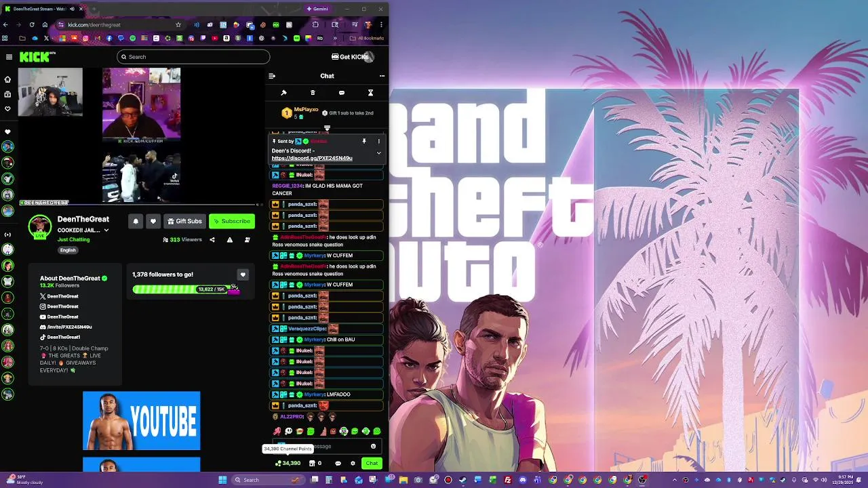
Task: Open the shop icon showing 0
Action: click(315, 464)
